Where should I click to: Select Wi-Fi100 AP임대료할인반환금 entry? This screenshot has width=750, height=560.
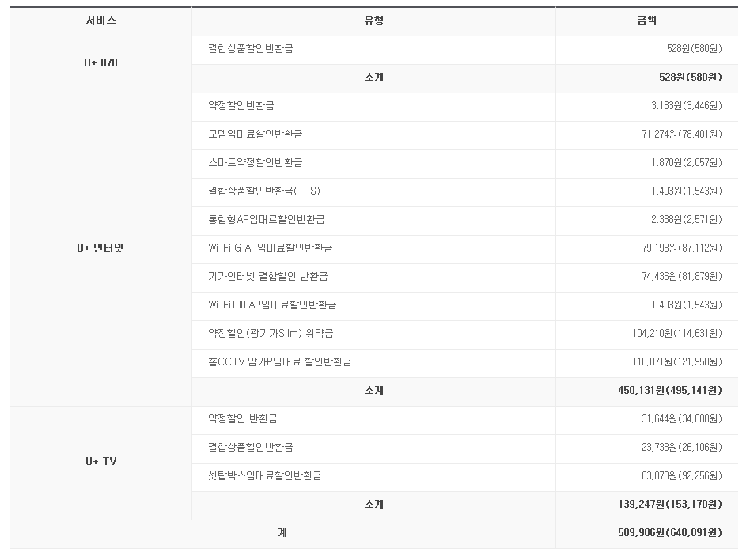[x=272, y=305]
